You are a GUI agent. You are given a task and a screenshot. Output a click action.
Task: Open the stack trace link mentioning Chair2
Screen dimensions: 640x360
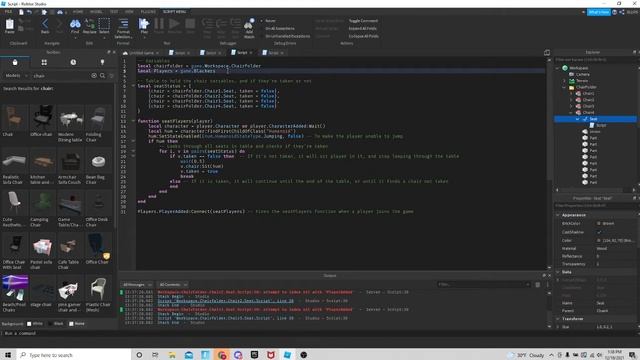[225, 301]
